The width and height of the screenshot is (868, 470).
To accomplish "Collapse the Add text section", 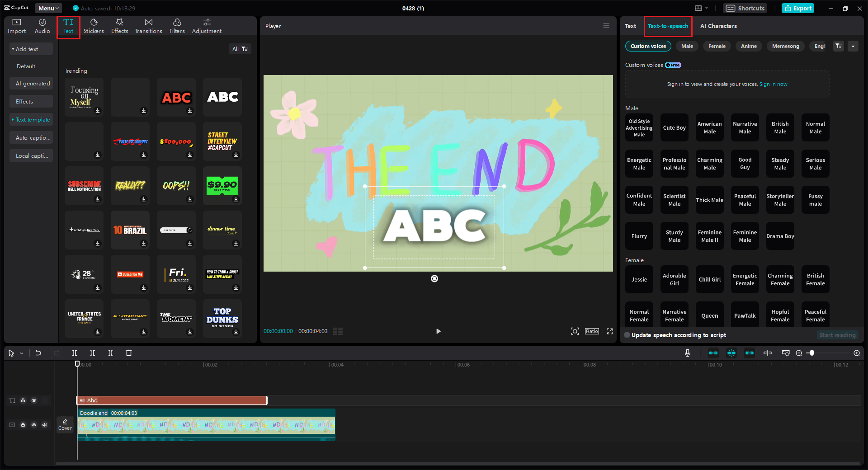I will [x=31, y=49].
